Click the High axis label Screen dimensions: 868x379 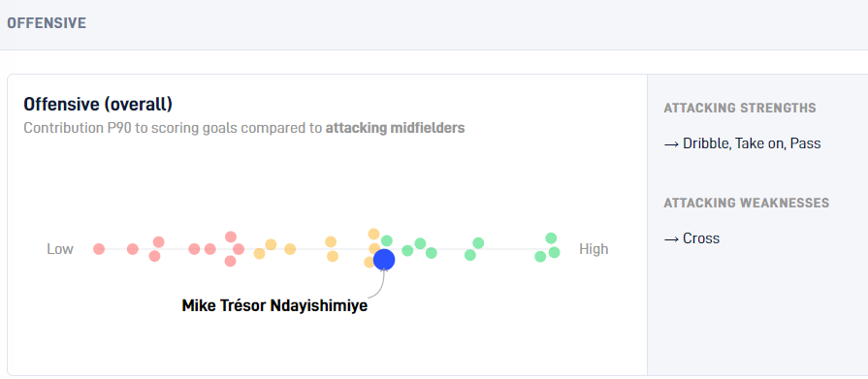coord(594,249)
